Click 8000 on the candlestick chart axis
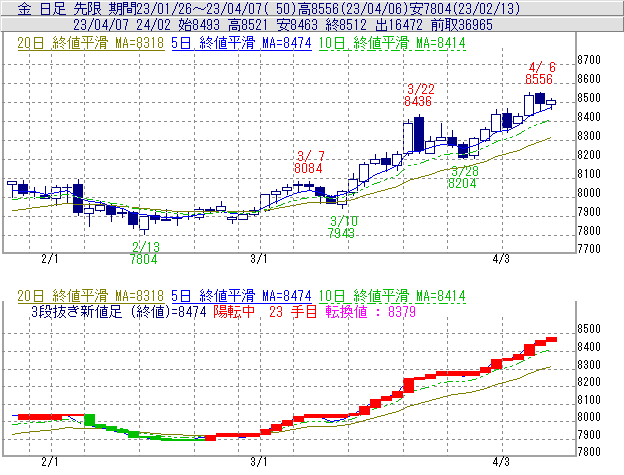This screenshot has width=624, height=475. pos(589,193)
